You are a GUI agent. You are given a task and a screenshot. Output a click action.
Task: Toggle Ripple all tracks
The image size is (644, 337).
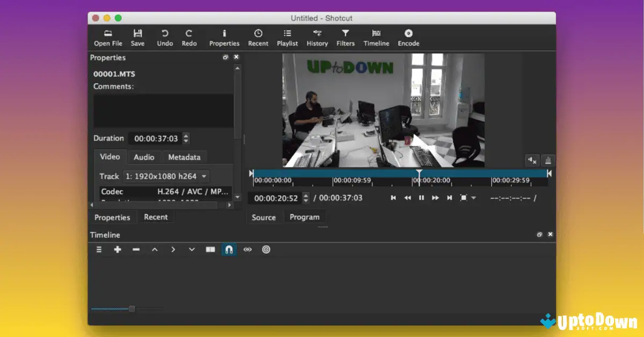coord(266,249)
